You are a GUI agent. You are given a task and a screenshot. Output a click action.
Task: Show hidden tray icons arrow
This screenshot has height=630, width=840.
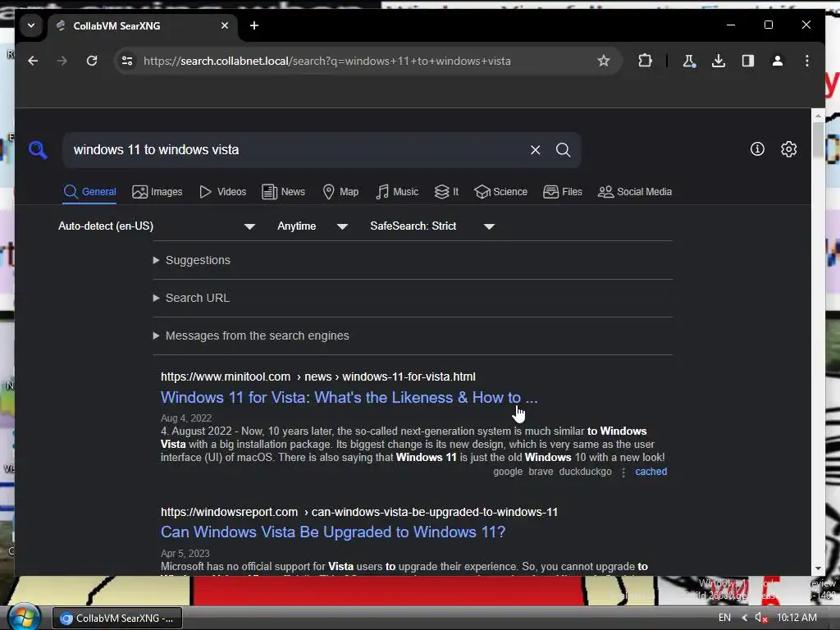click(x=744, y=618)
